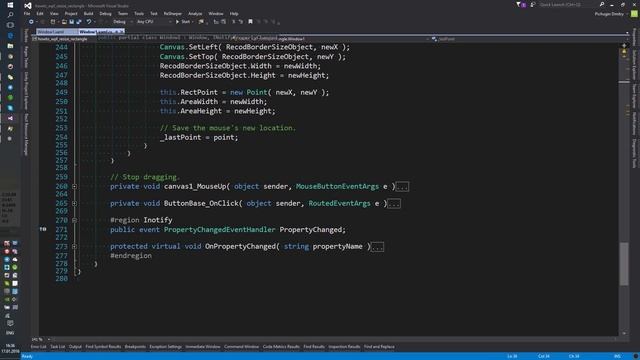The height and width of the screenshot is (360, 640).
Task: Click the Windows taskbar search icon
Action: tap(10, 15)
